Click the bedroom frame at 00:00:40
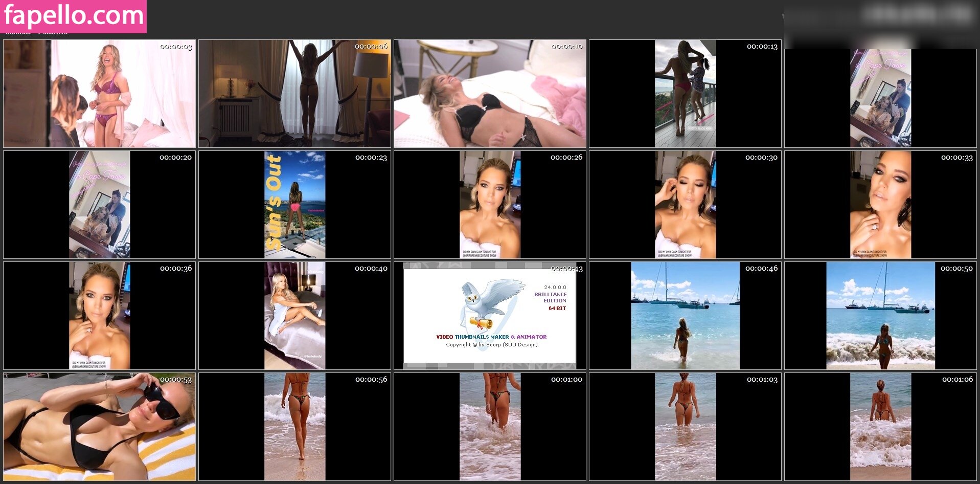The width and height of the screenshot is (980, 484). pyautogui.click(x=294, y=316)
